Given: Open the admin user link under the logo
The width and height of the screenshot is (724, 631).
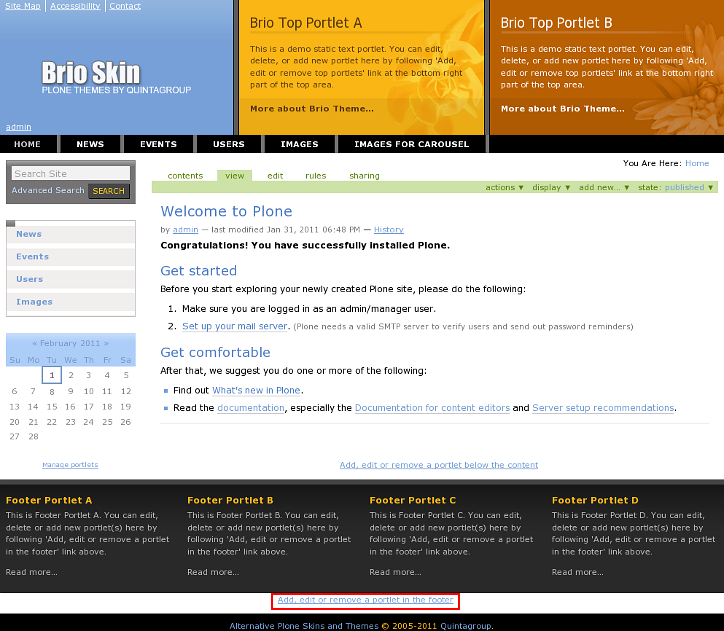Looking at the screenshot, I should [x=18, y=127].
